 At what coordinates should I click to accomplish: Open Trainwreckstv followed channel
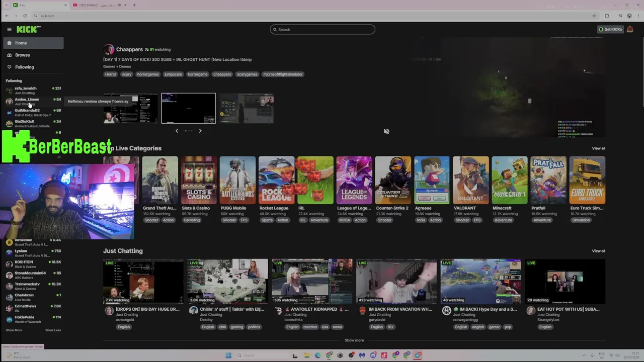(x=33, y=286)
